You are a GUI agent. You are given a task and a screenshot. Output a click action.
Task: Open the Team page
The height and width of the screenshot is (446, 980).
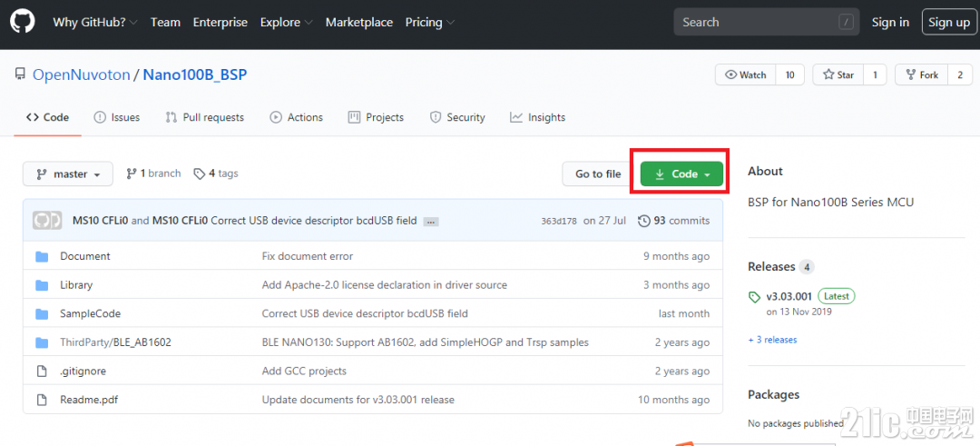click(166, 22)
